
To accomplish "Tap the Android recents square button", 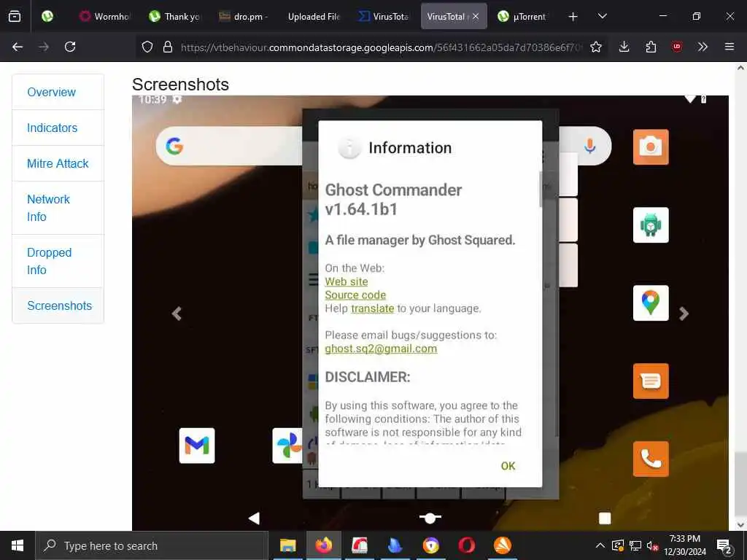I will click(x=605, y=518).
